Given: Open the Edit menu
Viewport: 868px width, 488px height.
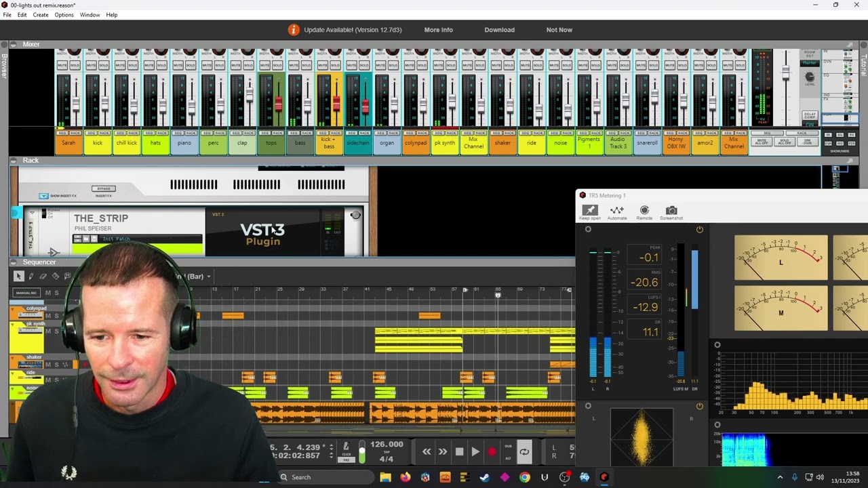Looking at the screenshot, I should tap(22, 15).
